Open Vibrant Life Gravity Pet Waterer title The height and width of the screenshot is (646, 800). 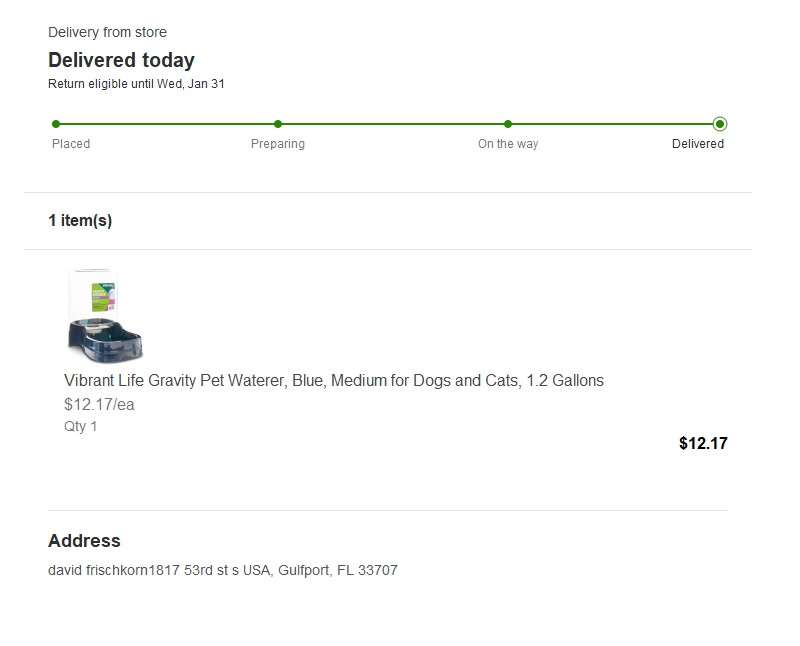(334, 381)
